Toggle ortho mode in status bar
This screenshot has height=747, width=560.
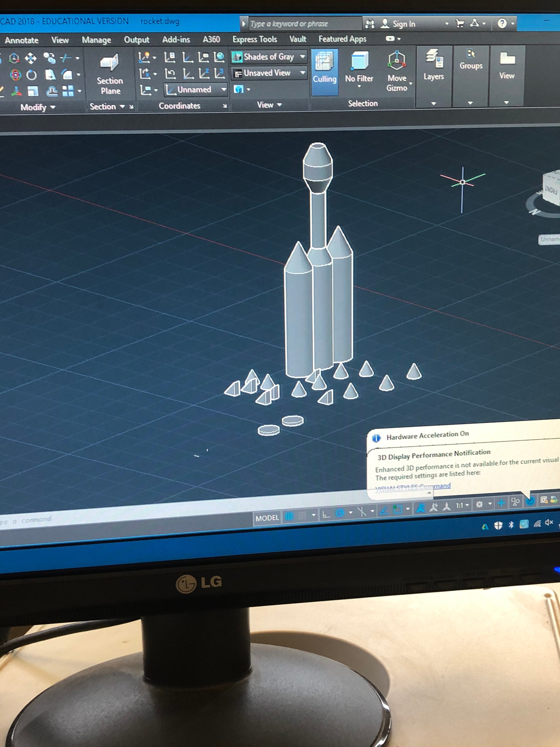tap(326, 515)
